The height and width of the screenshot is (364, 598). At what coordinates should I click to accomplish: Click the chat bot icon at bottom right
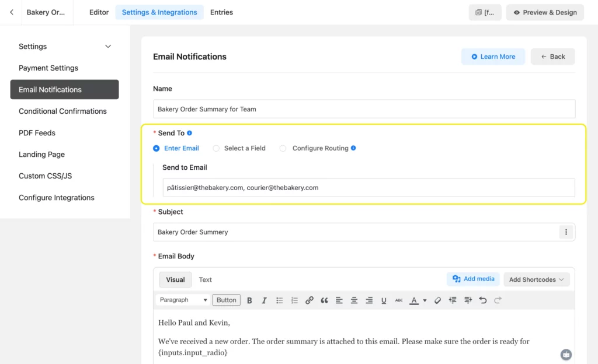(566, 355)
